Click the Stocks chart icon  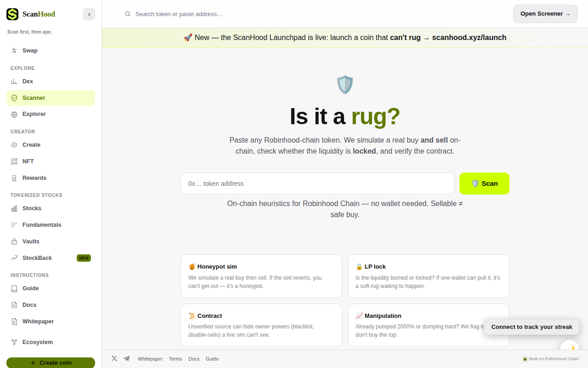[14, 208]
